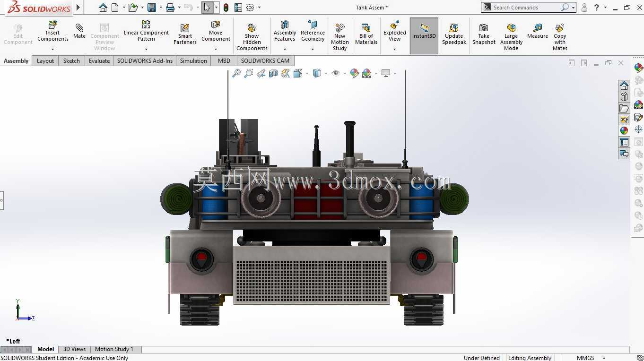This screenshot has width=644, height=361.
Task: Click the View Settings monitor icon
Action: coord(386,73)
